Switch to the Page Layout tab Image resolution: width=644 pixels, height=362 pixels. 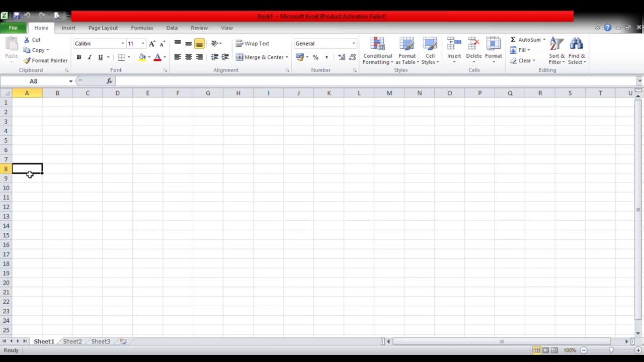(x=103, y=28)
